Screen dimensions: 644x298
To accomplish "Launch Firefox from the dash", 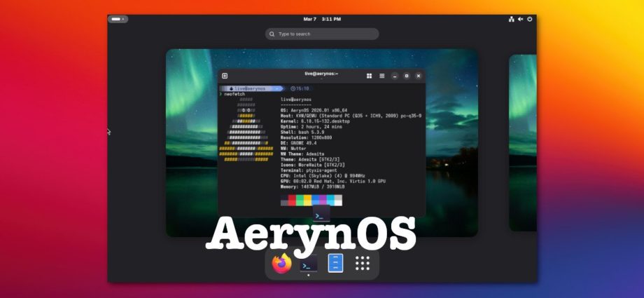I will (x=281, y=264).
